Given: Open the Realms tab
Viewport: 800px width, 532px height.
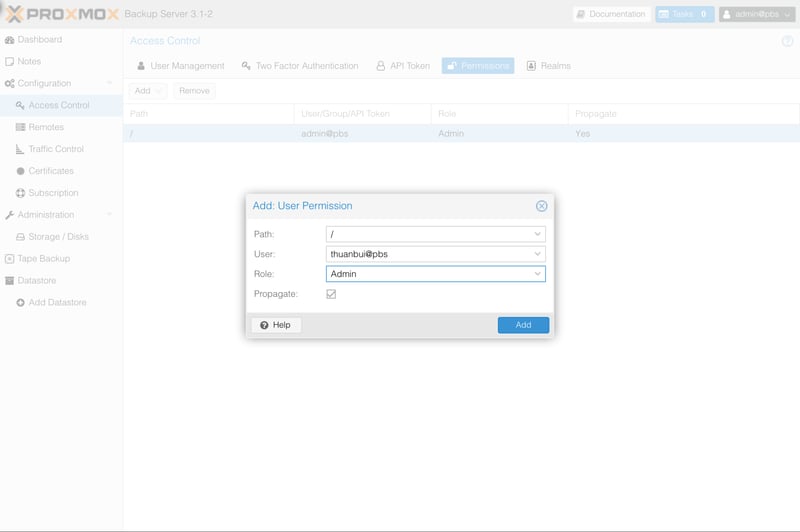Looking at the screenshot, I should click(548, 66).
